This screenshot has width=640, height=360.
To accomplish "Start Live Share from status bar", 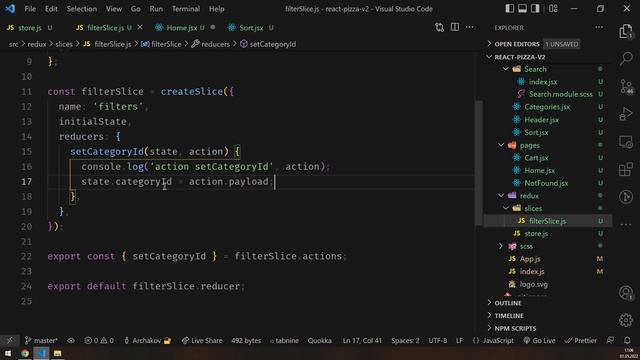I will 202,340.
